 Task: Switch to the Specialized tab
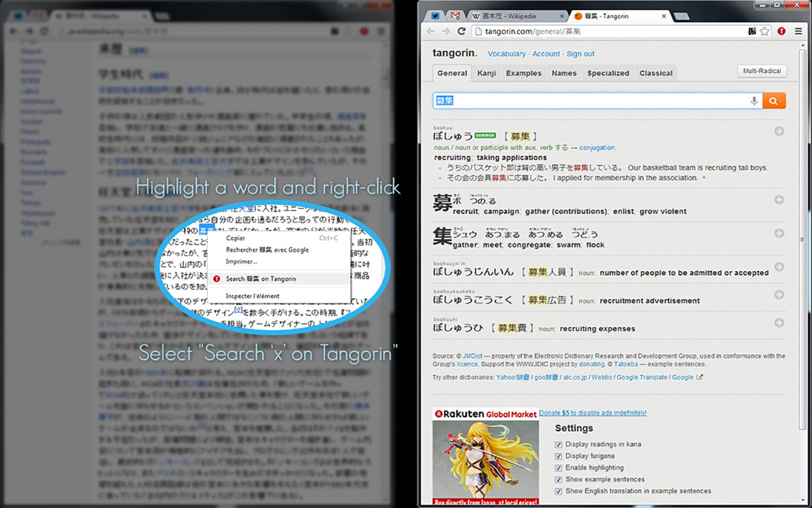coord(608,73)
